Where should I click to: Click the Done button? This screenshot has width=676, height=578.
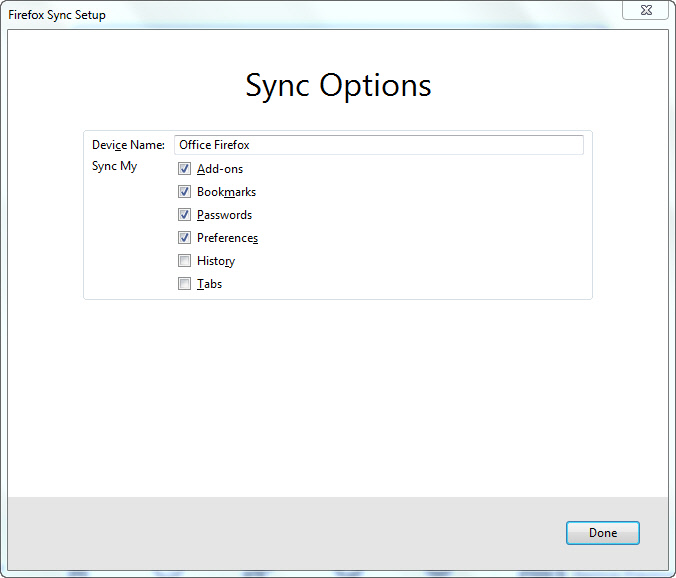tap(602, 533)
